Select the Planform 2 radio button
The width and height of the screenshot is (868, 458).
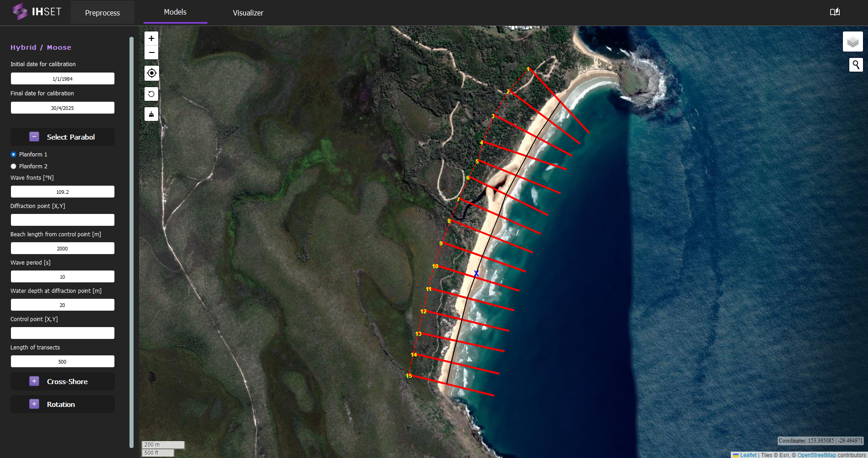[x=14, y=167]
